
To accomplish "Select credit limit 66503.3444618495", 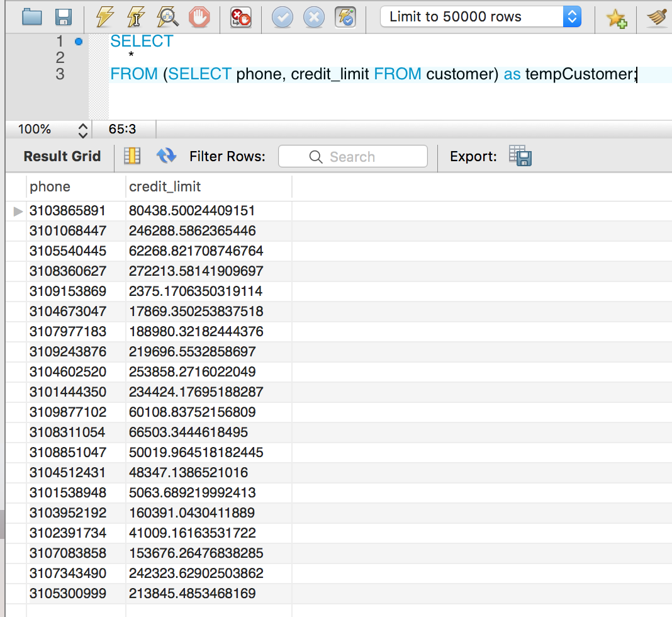I will coord(208,433).
